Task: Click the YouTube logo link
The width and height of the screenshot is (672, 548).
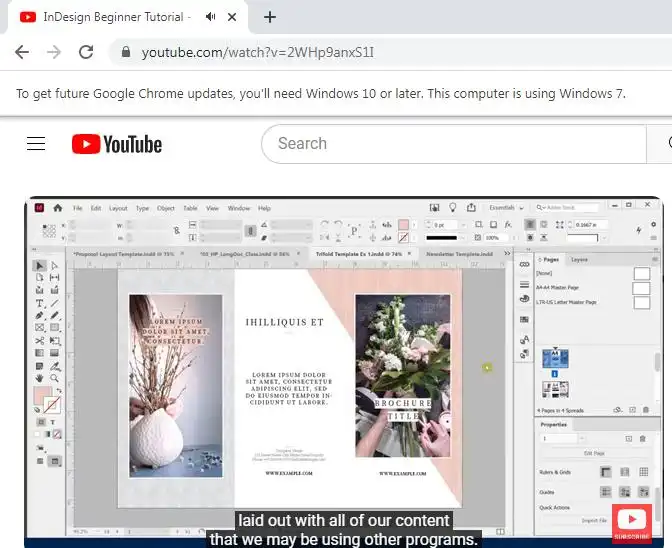Action: (x=117, y=144)
